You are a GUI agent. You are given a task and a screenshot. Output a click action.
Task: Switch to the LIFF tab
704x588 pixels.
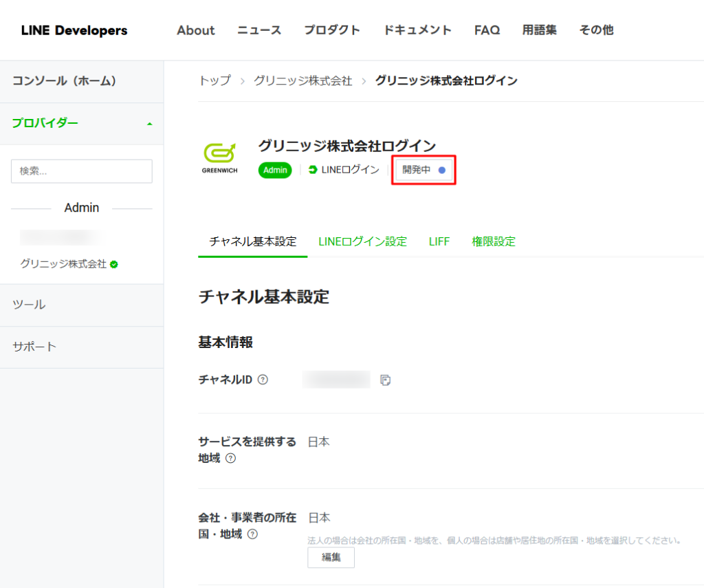[x=439, y=241]
